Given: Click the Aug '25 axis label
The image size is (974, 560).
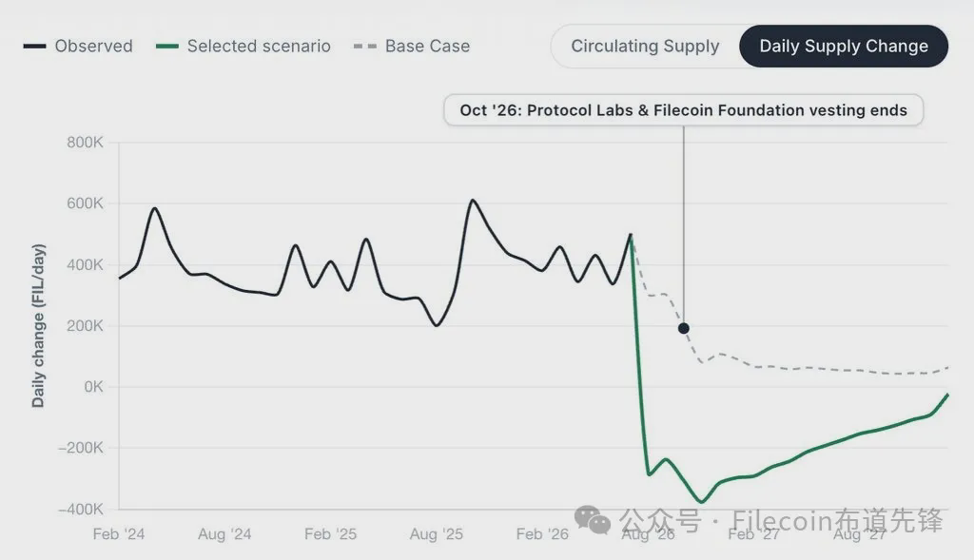Looking at the screenshot, I should point(436,534).
